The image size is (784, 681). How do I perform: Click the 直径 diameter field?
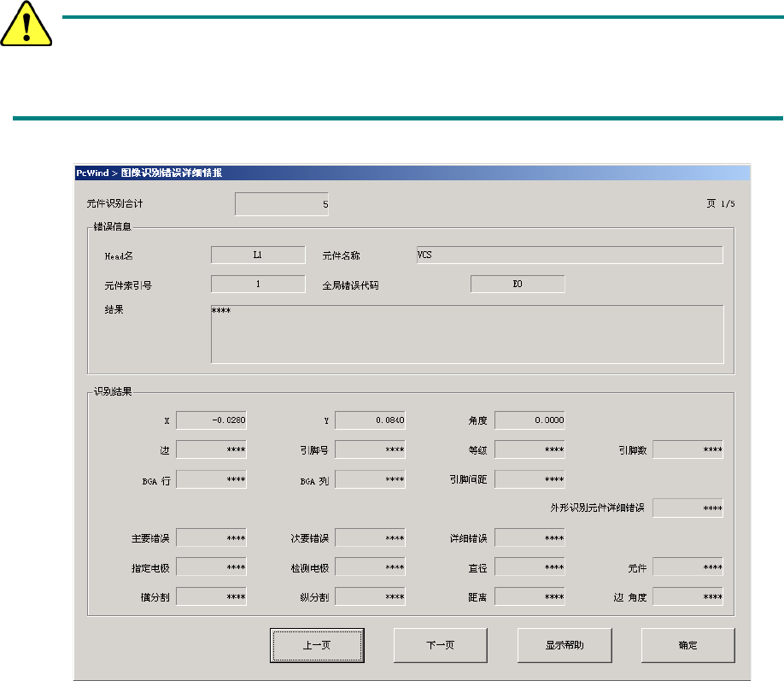[x=529, y=567]
